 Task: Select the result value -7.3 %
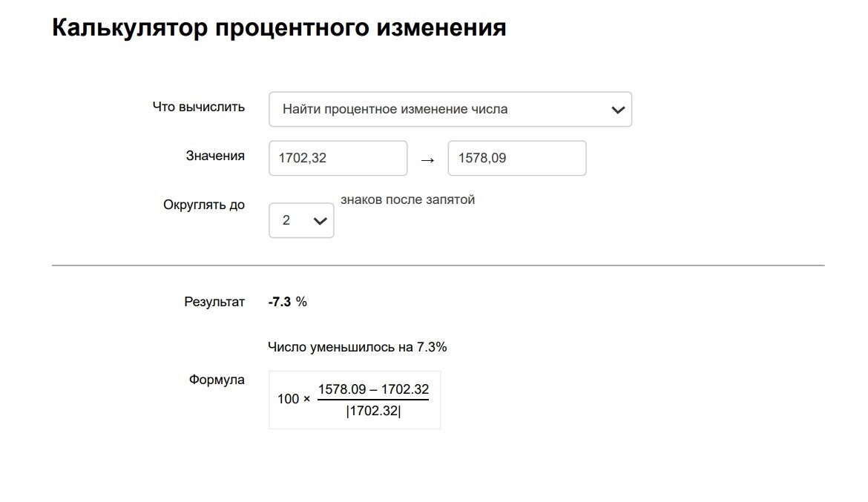[x=287, y=302]
